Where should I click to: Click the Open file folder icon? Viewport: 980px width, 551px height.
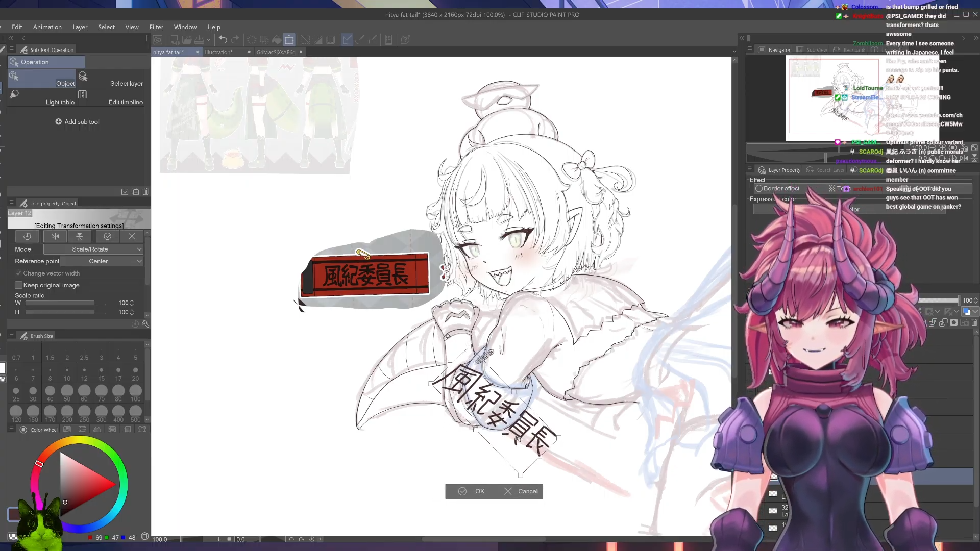tap(187, 40)
